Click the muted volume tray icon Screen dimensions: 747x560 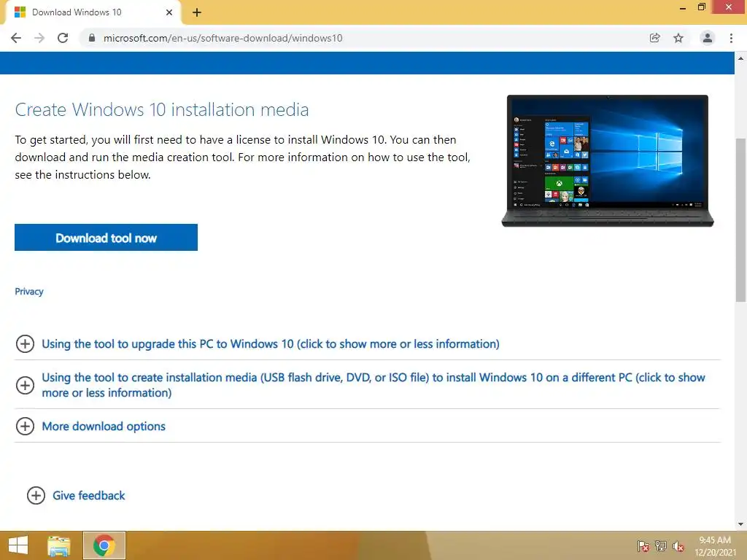point(678,546)
